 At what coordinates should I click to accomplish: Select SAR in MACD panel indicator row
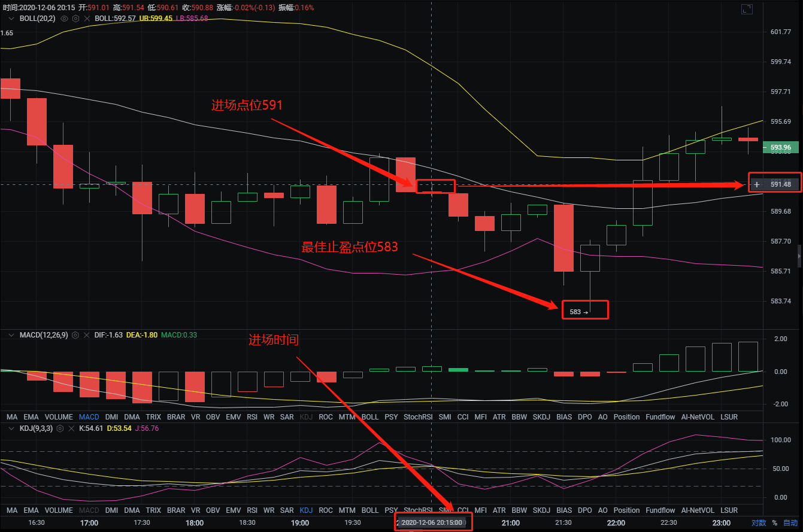click(287, 417)
